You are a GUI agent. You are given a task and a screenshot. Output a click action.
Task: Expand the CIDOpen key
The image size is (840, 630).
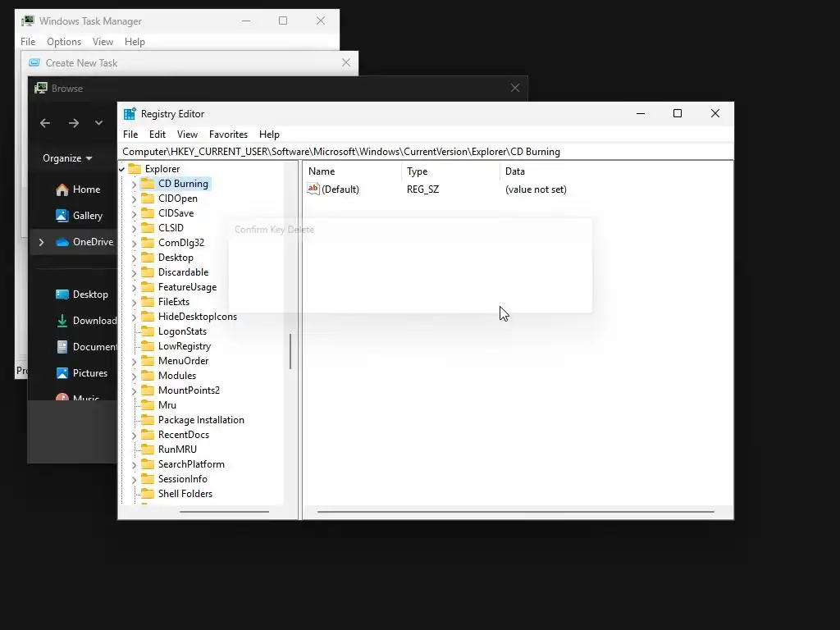tap(134, 199)
